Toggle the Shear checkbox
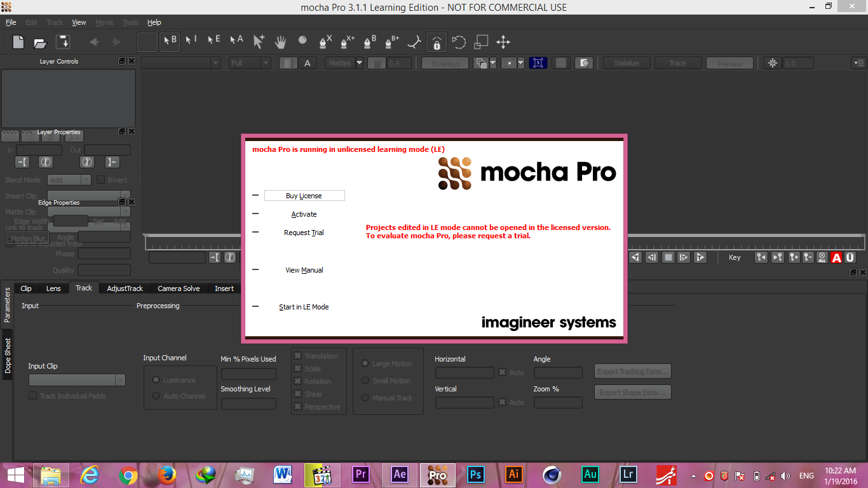 click(x=297, y=394)
